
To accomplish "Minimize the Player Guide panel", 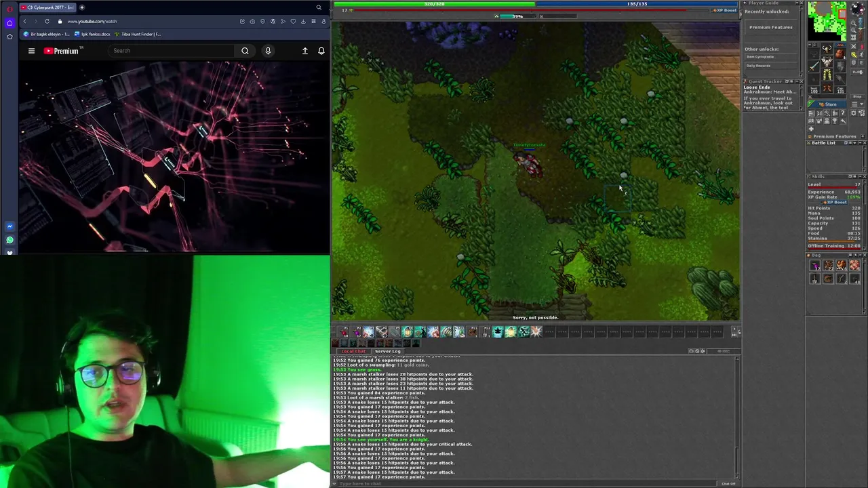I will tap(795, 3).
